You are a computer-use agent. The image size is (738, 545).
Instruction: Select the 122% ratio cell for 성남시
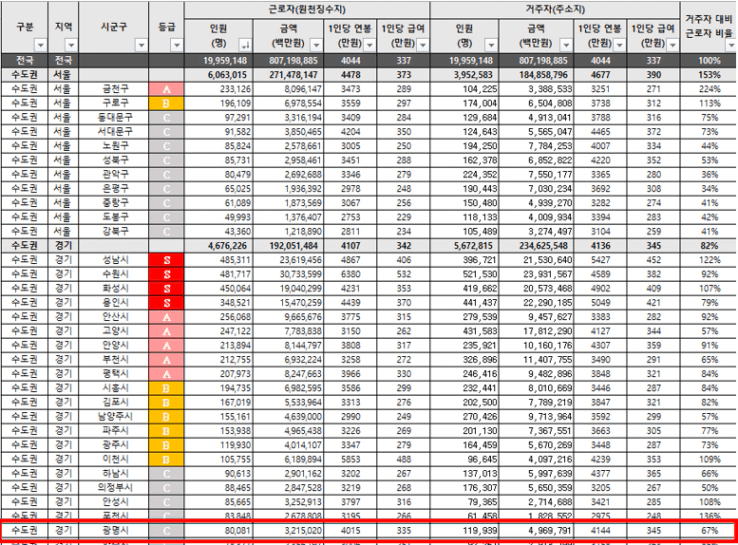709,260
